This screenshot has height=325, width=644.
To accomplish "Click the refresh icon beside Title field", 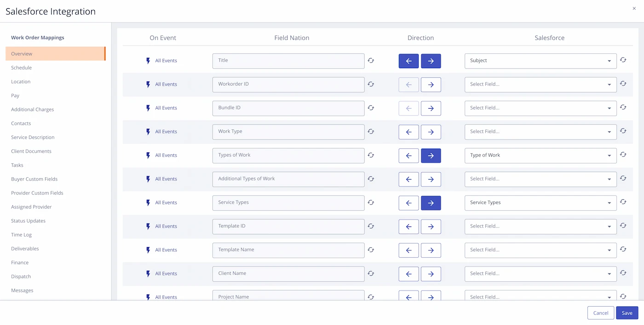I will [x=371, y=61].
